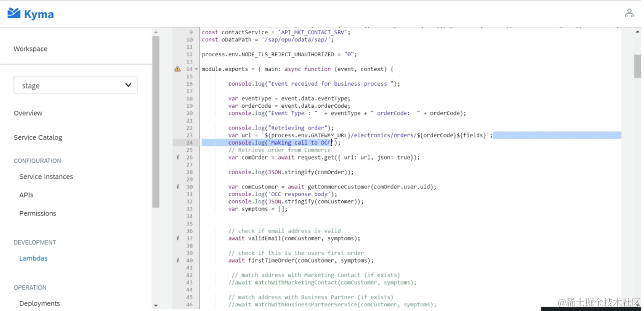Click 'var comCustomer' getCommerceCustomer line

pyautogui.click(x=332, y=187)
